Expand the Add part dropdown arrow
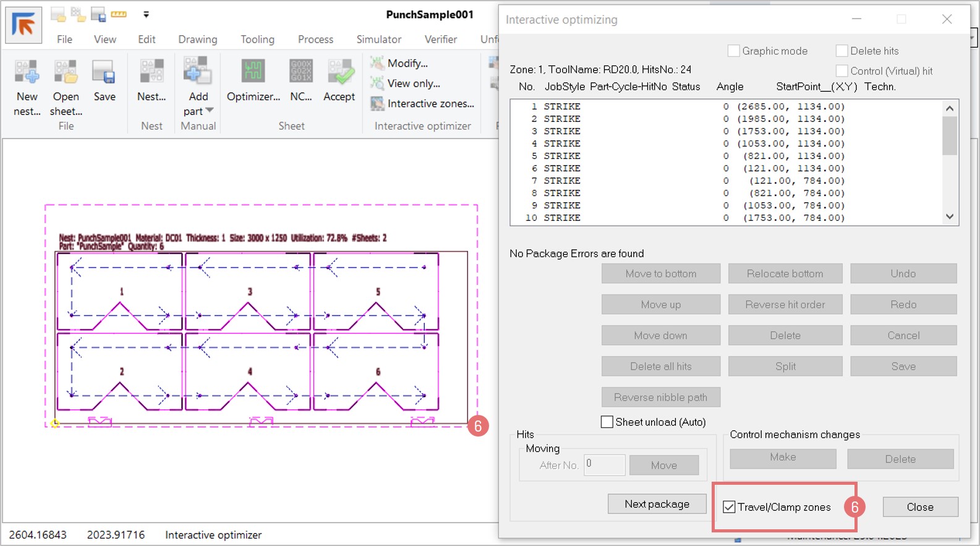Screen dimensions: 980x546 click(209, 111)
